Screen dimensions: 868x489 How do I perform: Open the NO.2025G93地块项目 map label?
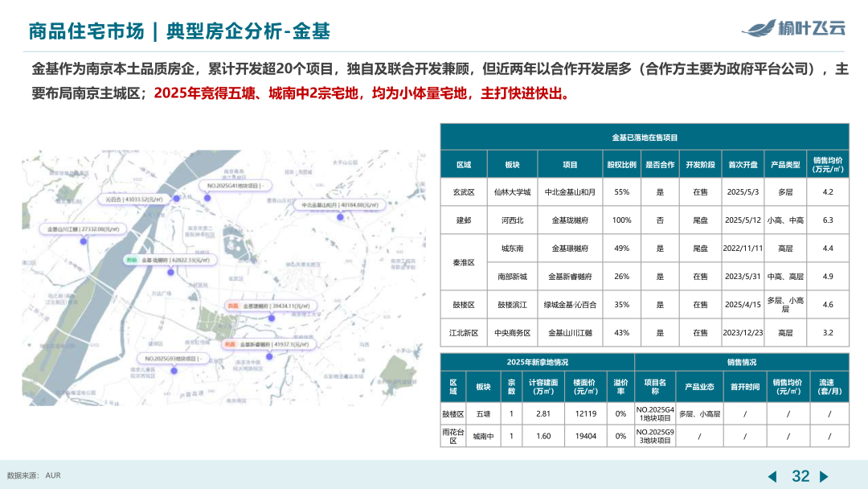tap(174, 359)
